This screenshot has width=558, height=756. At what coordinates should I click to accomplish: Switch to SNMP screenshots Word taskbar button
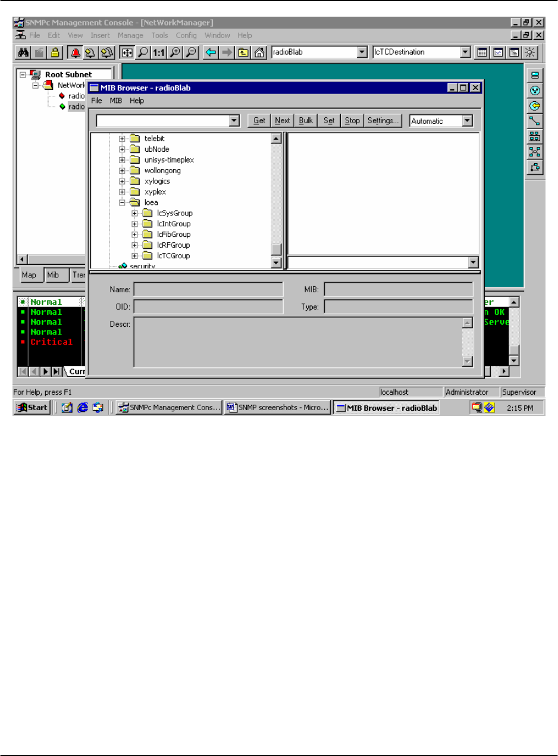(277, 408)
